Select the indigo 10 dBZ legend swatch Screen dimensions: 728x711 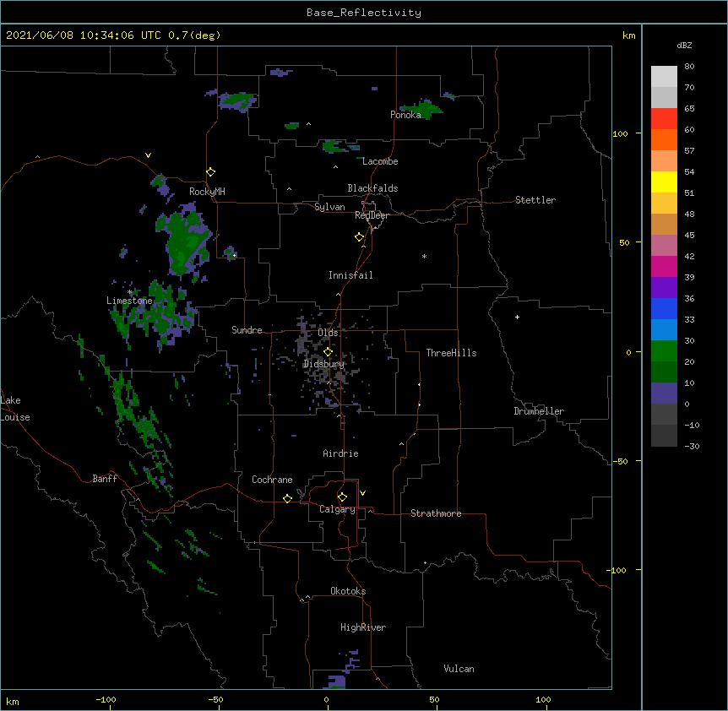pos(664,393)
